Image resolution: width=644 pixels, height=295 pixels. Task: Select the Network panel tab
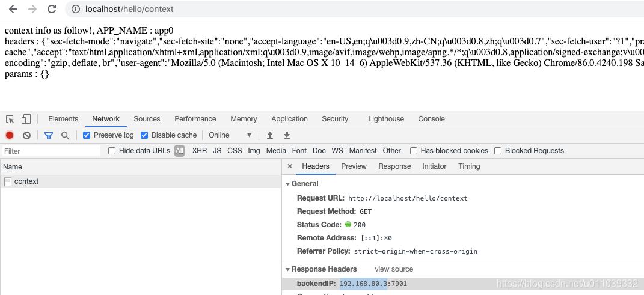[106, 119]
